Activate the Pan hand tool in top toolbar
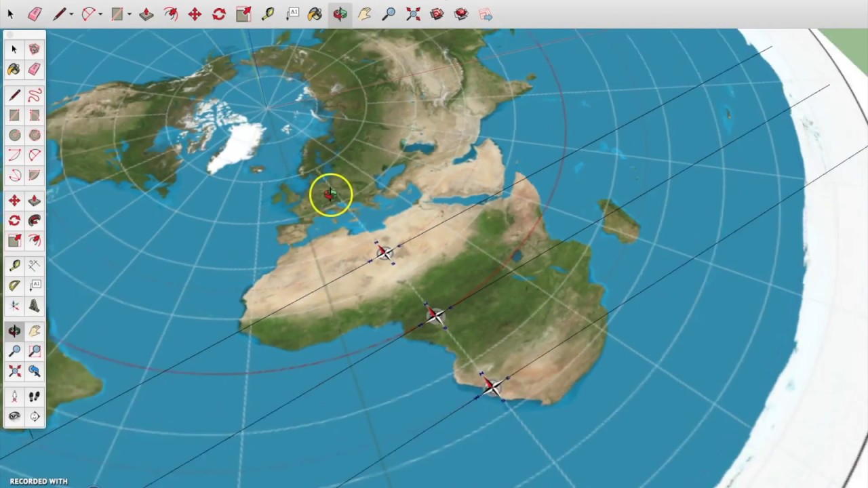 pyautogui.click(x=365, y=14)
